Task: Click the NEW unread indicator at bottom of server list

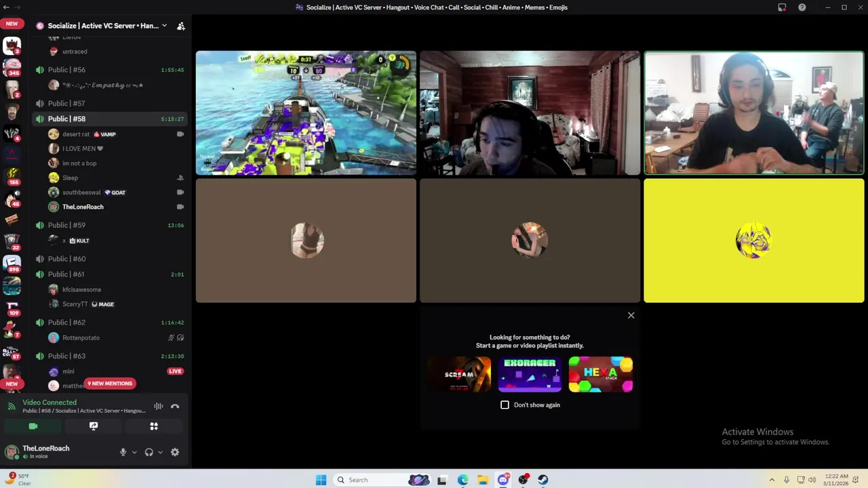Action: [x=12, y=384]
